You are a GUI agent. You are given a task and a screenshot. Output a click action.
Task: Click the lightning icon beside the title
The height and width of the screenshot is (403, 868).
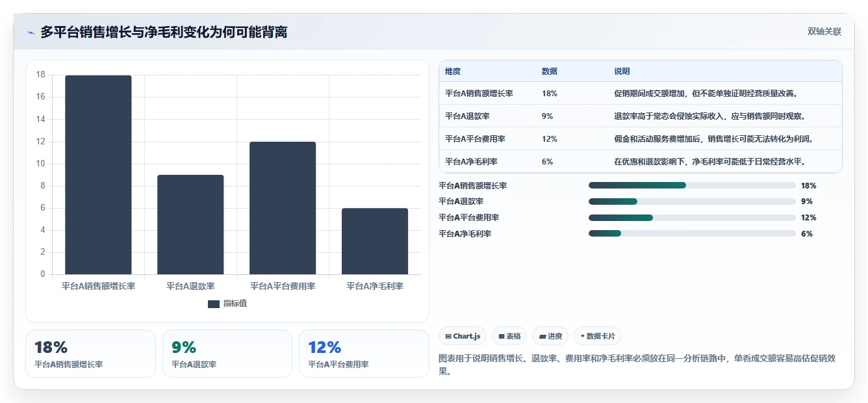click(31, 32)
